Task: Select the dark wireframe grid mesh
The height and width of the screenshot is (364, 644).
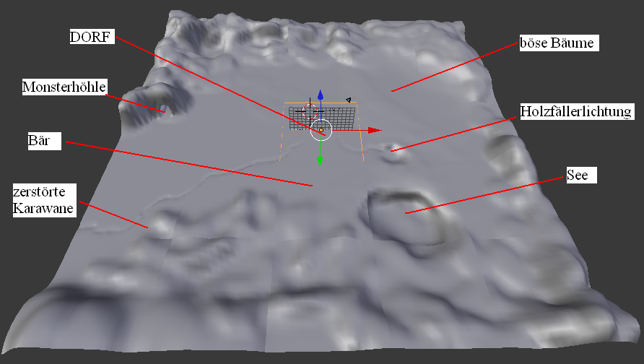Action: (341, 118)
